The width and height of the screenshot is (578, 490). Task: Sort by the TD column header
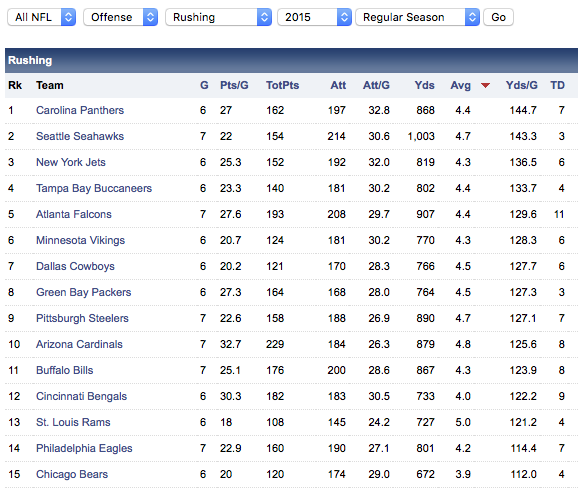coord(557,86)
